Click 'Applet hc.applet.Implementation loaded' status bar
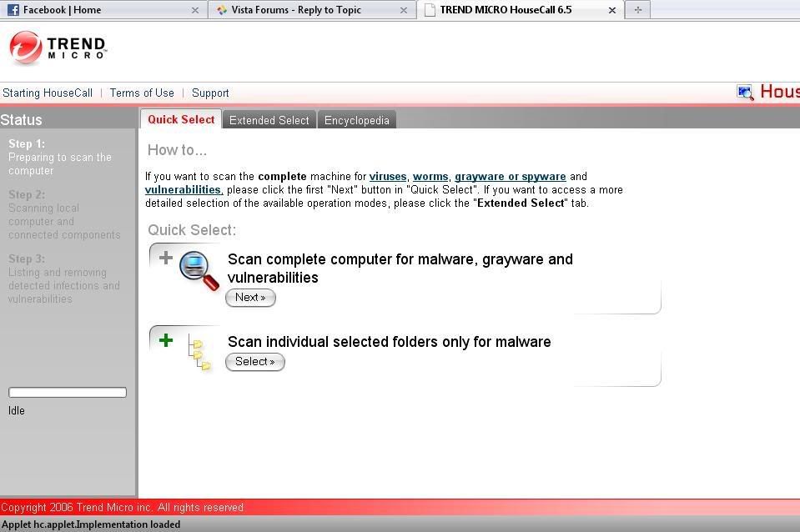 point(91,524)
